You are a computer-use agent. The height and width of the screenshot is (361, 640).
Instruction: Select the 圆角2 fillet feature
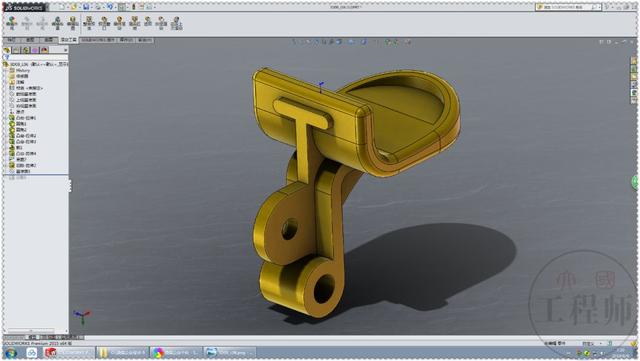(x=21, y=129)
